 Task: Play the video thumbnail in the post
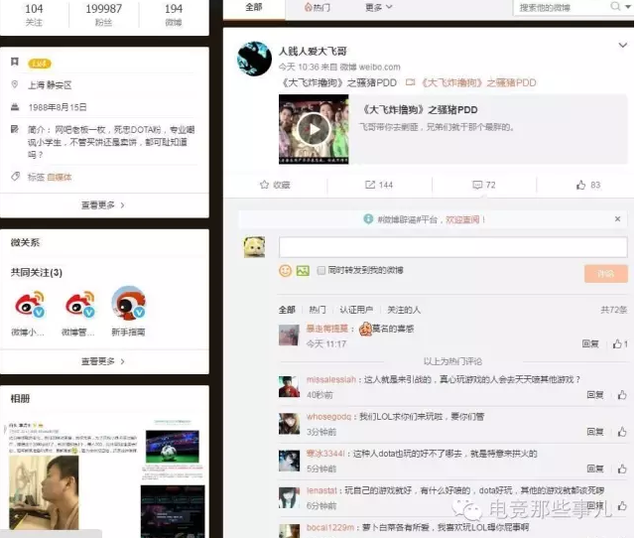tap(314, 128)
